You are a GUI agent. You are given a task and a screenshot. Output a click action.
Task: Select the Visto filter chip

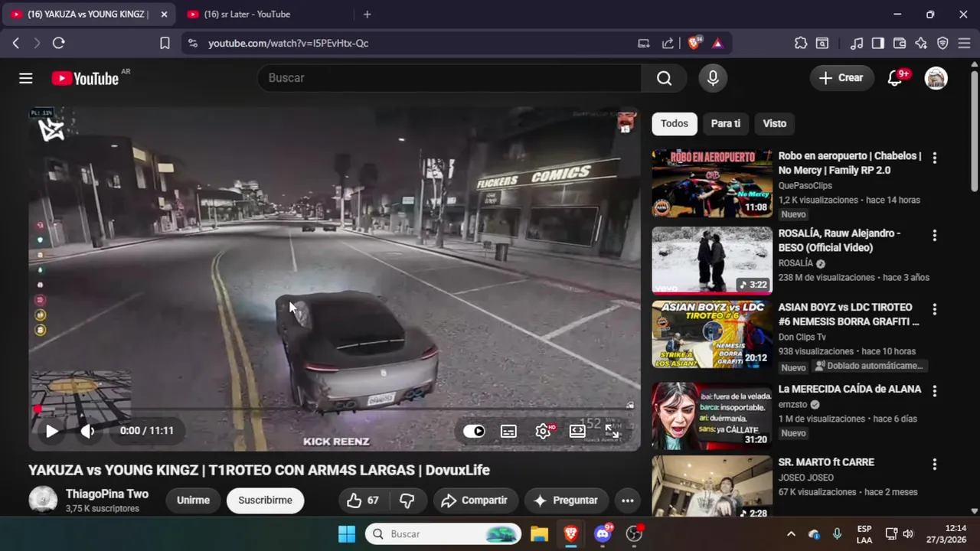click(774, 123)
